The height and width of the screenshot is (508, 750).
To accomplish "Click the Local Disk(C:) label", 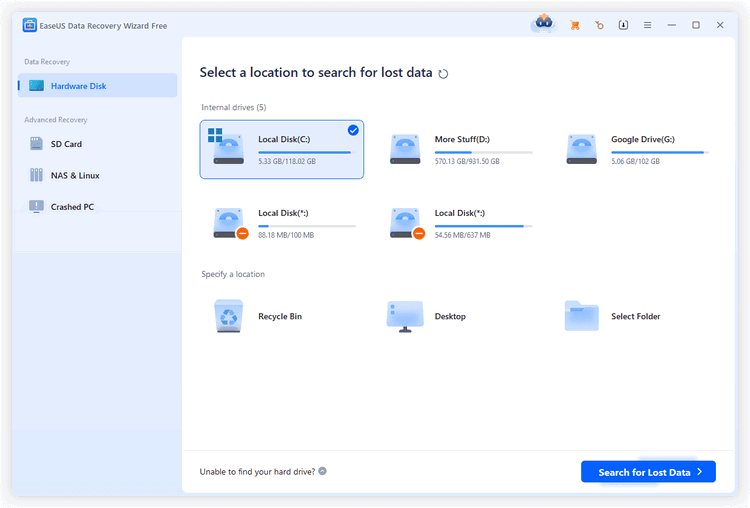I will (284, 139).
